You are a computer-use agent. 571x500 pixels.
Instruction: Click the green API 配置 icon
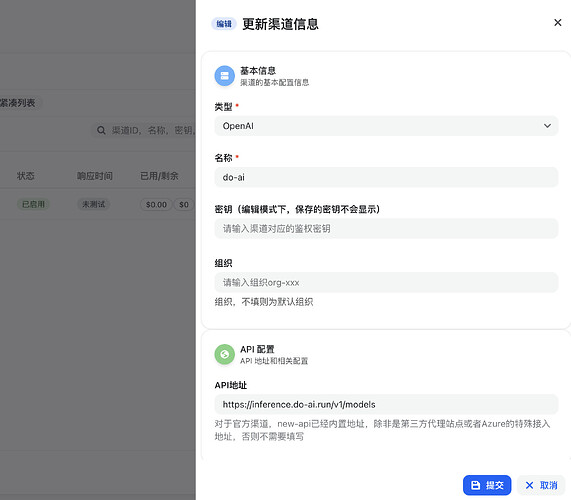click(225, 354)
